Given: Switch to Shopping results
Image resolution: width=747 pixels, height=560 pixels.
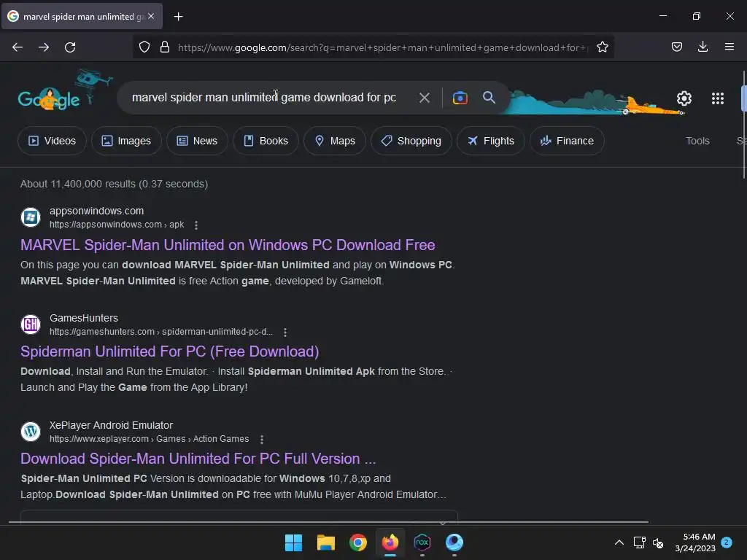Looking at the screenshot, I should click(x=411, y=141).
